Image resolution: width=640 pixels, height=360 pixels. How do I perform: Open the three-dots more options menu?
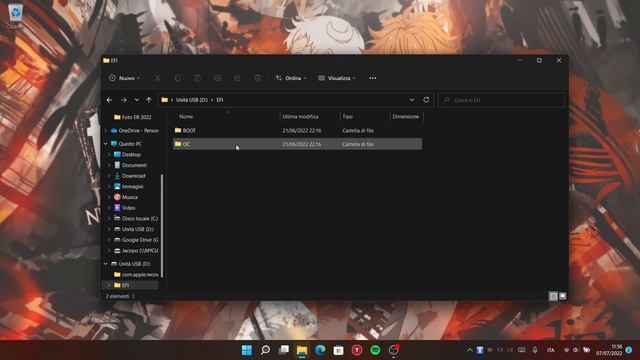tap(373, 78)
